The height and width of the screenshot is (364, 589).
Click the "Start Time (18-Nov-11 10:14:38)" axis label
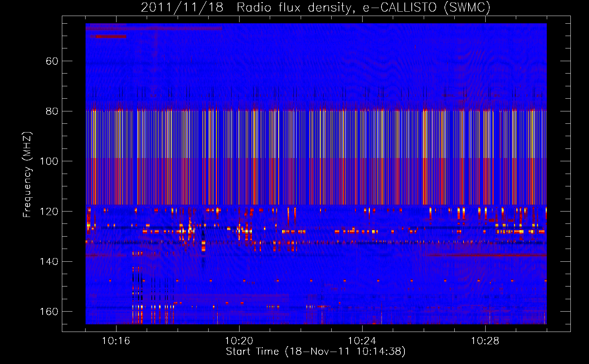click(x=316, y=352)
